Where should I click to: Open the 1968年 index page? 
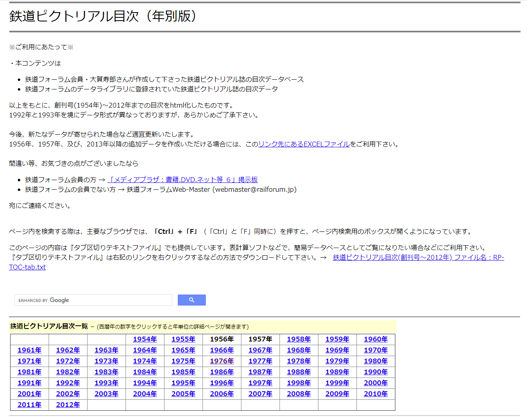pyautogui.click(x=299, y=350)
